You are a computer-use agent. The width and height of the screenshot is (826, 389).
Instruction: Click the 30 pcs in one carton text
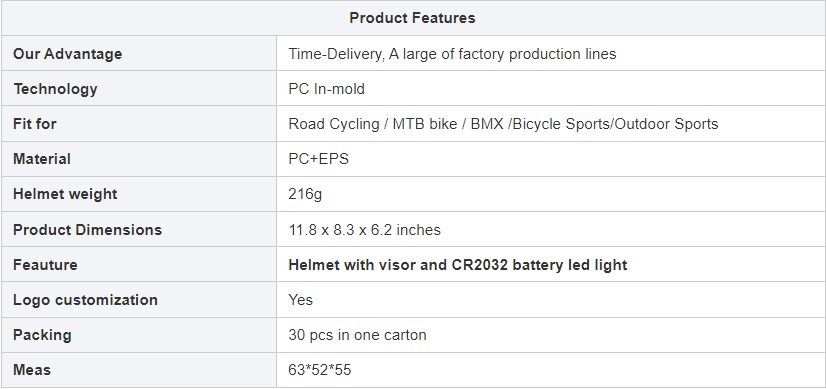[357, 335]
